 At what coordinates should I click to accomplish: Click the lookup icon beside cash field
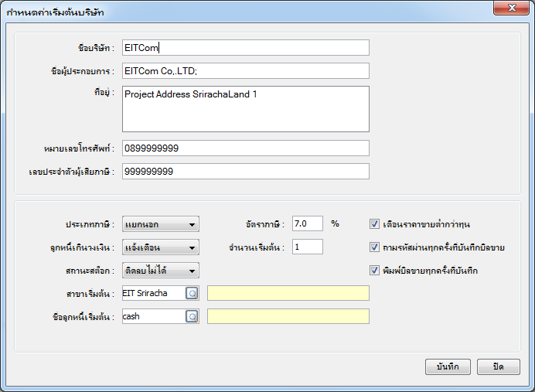(192, 316)
